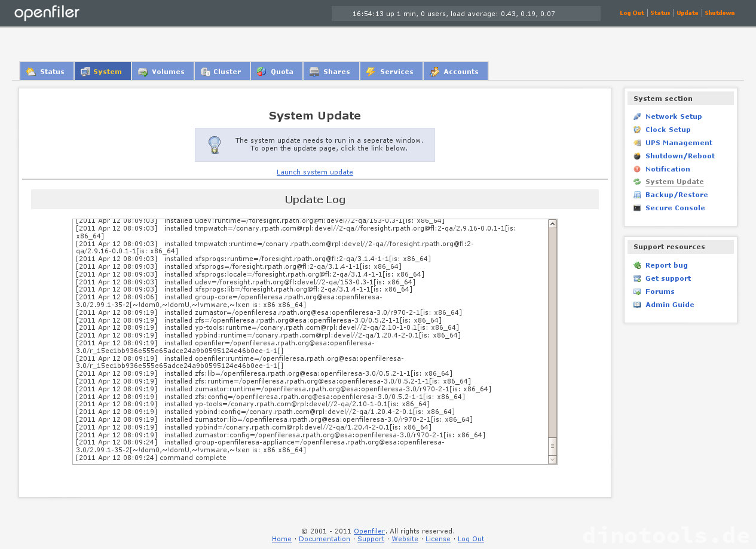Click the Report bug icon

(637, 265)
